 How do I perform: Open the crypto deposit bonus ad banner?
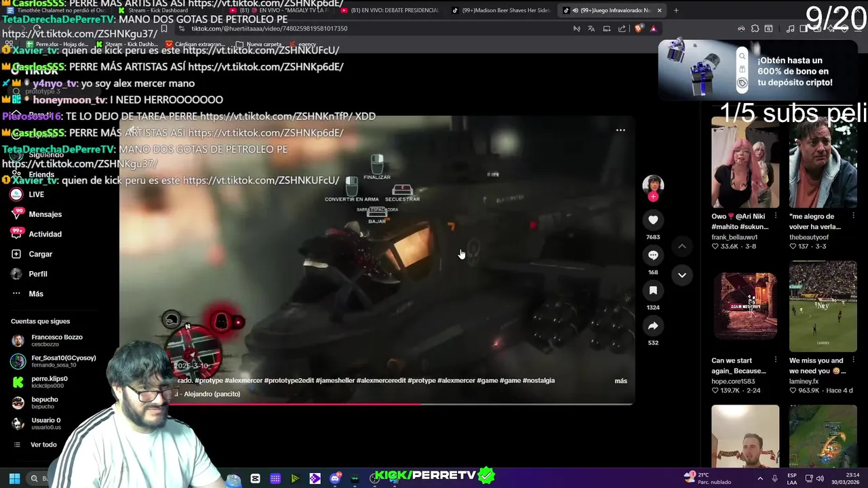tap(759, 70)
